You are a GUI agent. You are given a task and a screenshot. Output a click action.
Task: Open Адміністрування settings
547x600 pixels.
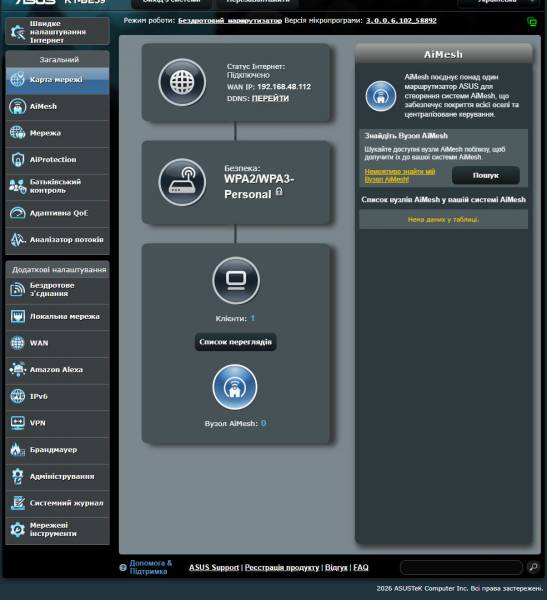[x=58, y=477]
